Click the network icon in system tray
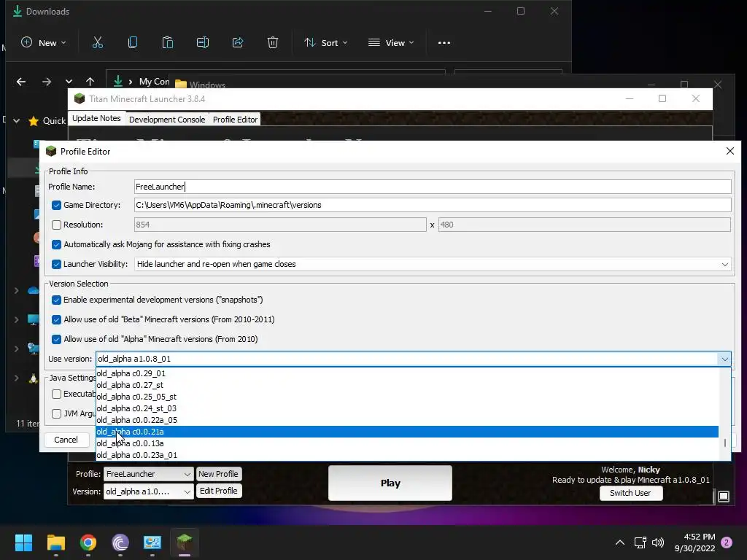The height and width of the screenshot is (560, 747). 640,542
